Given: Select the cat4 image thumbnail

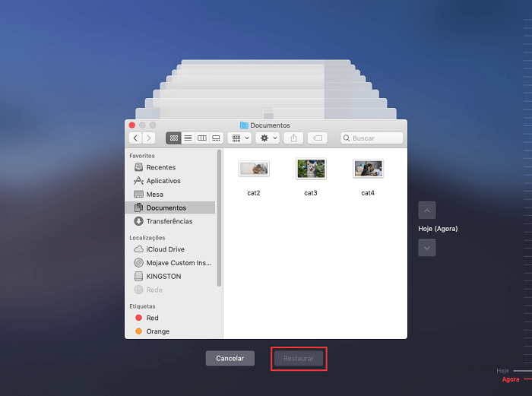Looking at the screenshot, I should pyautogui.click(x=368, y=169).
